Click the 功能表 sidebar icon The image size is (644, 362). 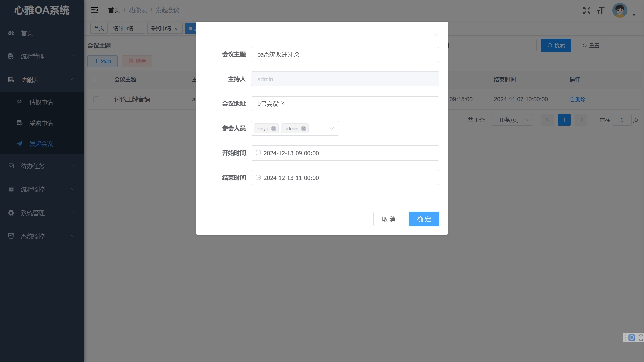click(11, 80)
